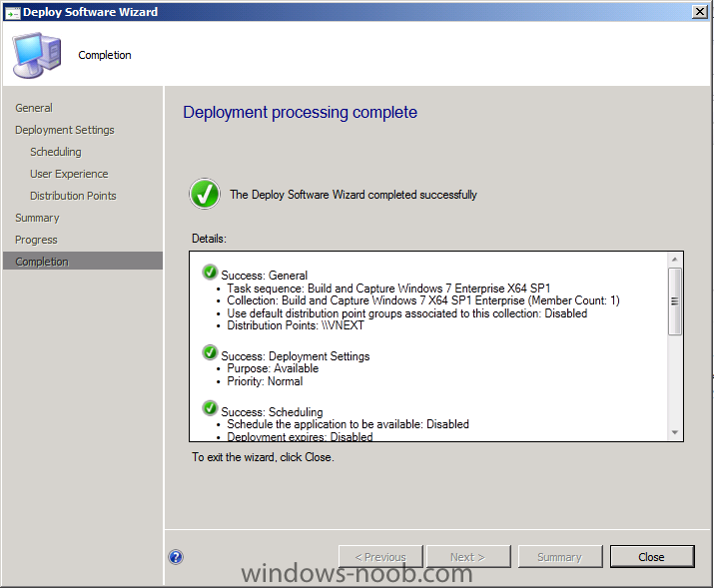Image resolution: width=714 pixels, height=588 pixels.
Task: Click the Priority: Normal line
Action: pos(265,381)
